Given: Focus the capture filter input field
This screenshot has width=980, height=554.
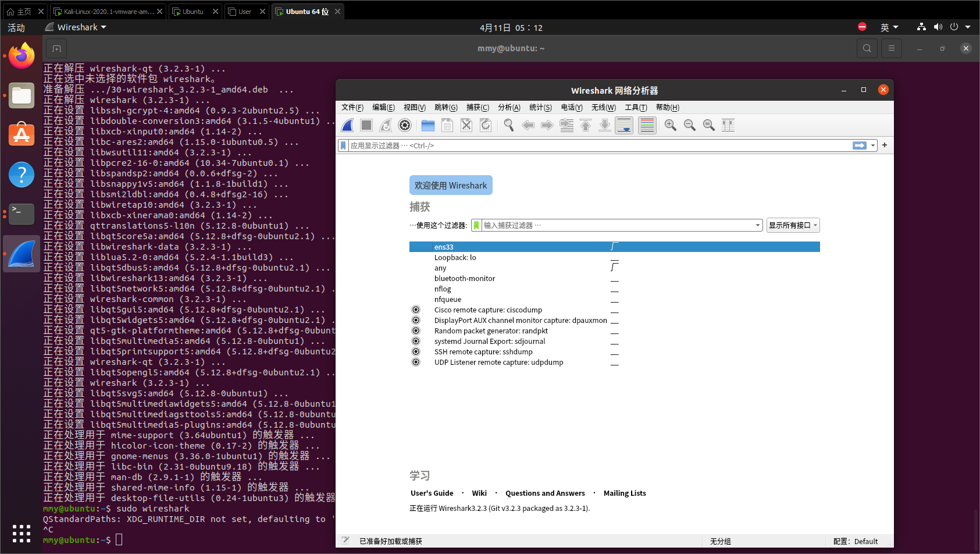Looking at the screenshot, I should 617,225.
